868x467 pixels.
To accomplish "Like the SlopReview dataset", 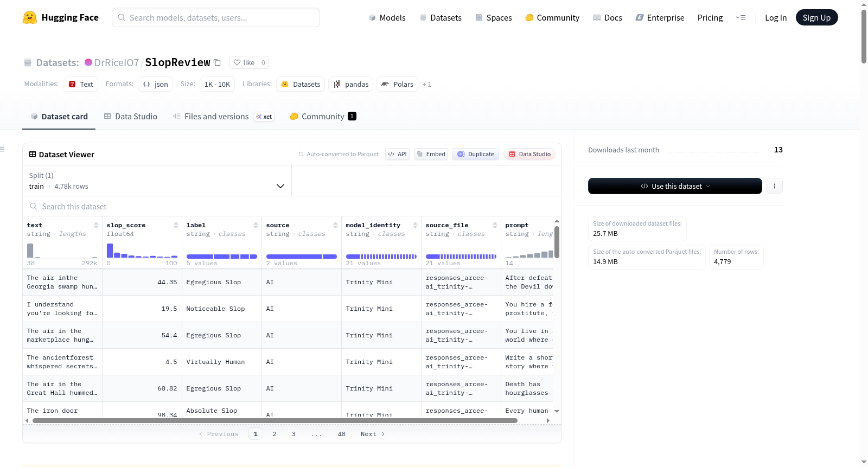I will 244,62.
